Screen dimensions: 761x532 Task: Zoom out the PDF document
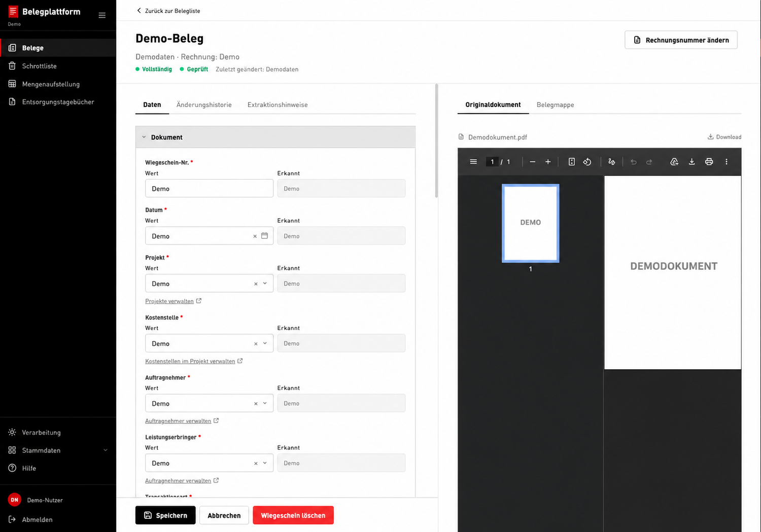[x=532, y=162]
